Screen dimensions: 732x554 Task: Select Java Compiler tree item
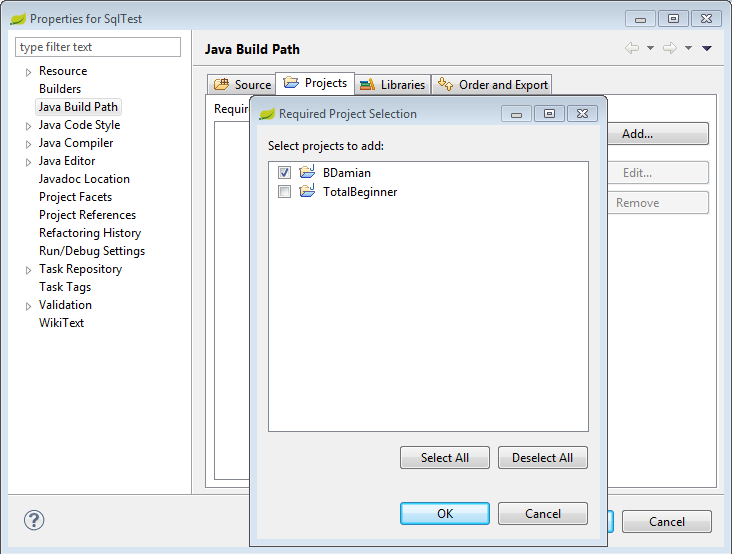(x=76, y=143)
